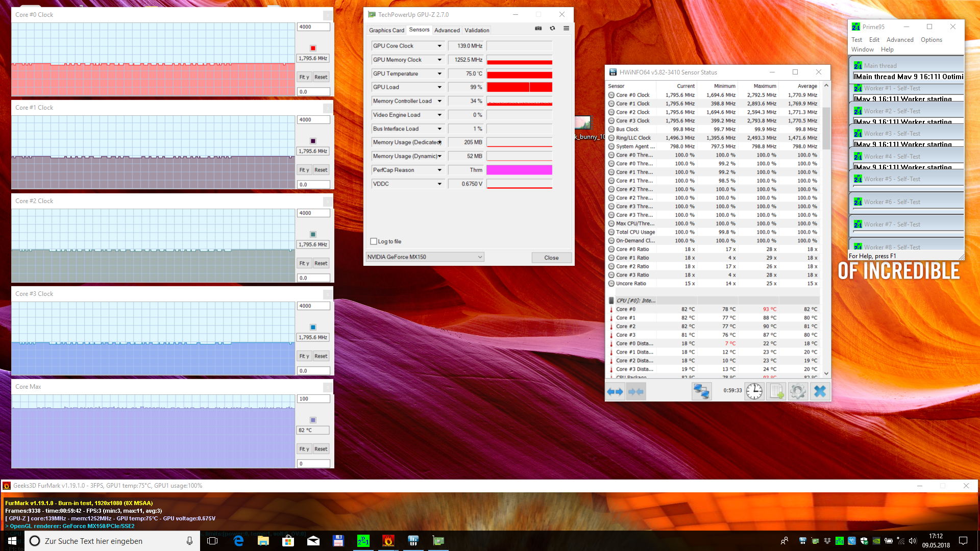This screenshot has height=551, width=980.
Task: Open Prime95 from the taskbar
Action: 363,541
